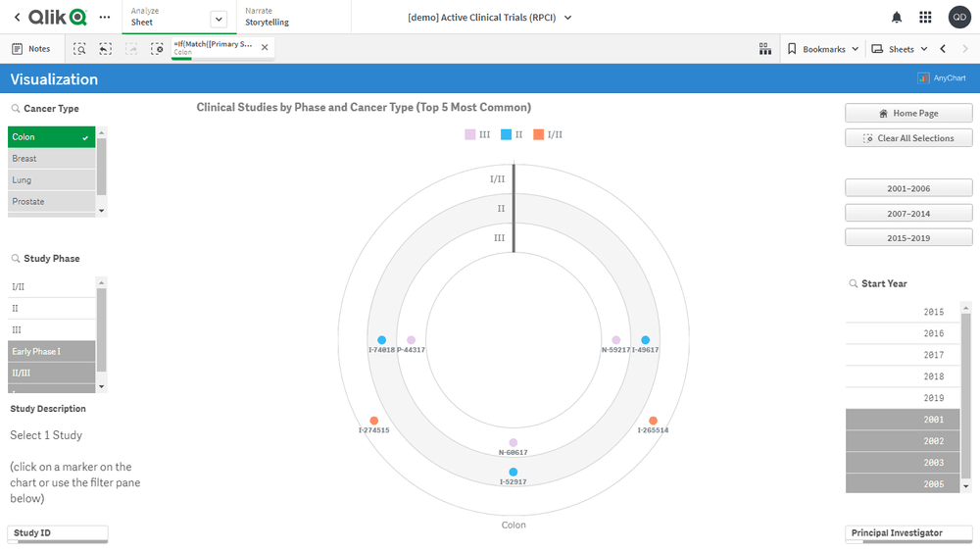Expand the Analyze Sheet dropdown arrow

(x=218, y=19)
